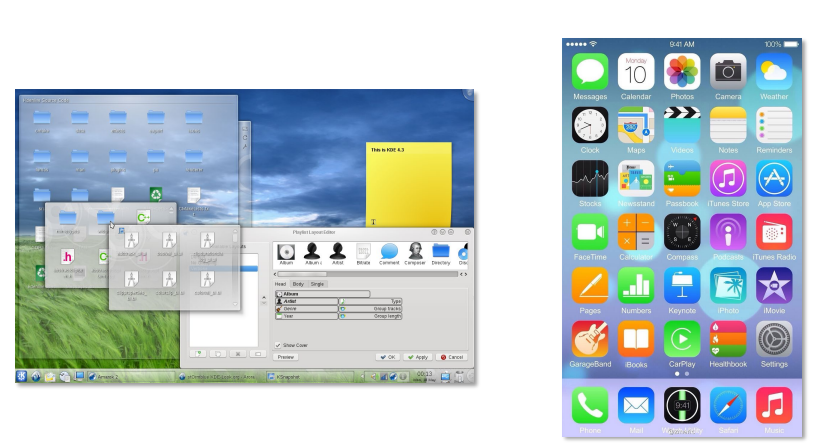This screenshot has width=838, height=448.
Task: Open the iPhone Settings app
Action: click(x=774, y=338)
